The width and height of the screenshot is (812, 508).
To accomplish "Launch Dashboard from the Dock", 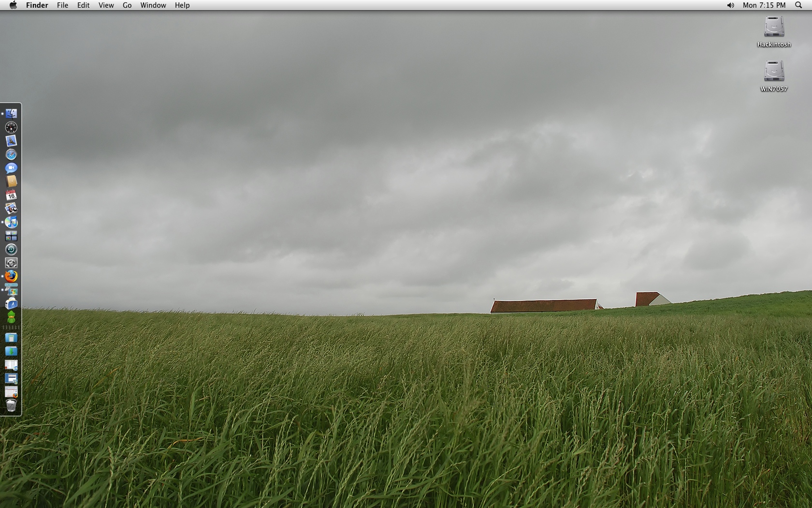I will (x=11, y=127).
